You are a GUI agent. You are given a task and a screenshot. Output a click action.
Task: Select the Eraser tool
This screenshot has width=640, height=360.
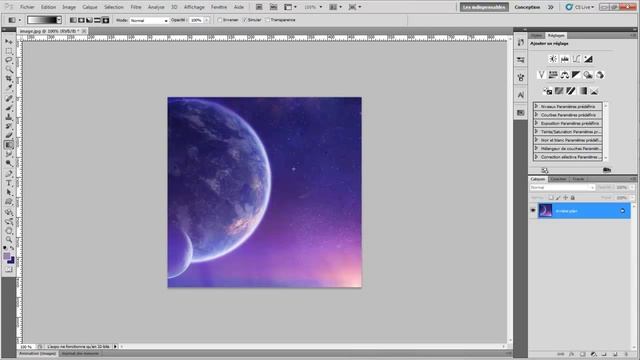click(x=9, y=136)
